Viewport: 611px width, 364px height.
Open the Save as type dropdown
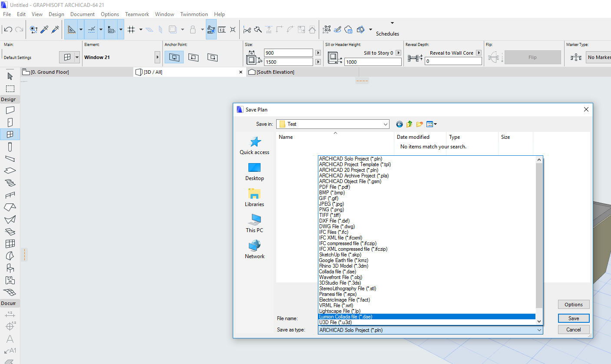coord(430,330)
